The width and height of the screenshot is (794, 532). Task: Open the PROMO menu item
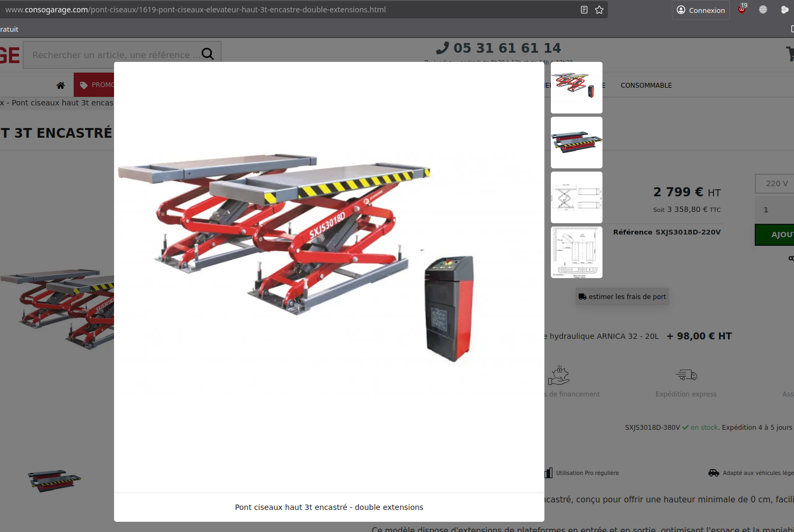click(x=96, y=85)
